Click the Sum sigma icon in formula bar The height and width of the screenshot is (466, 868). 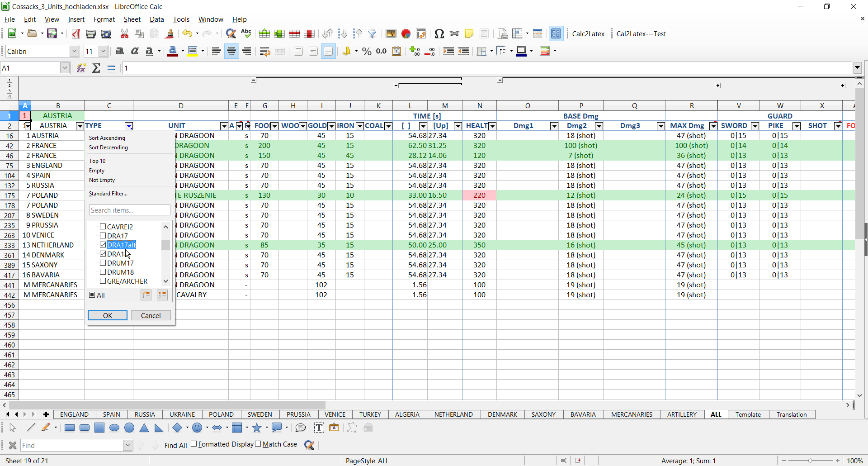coord(96,68)
